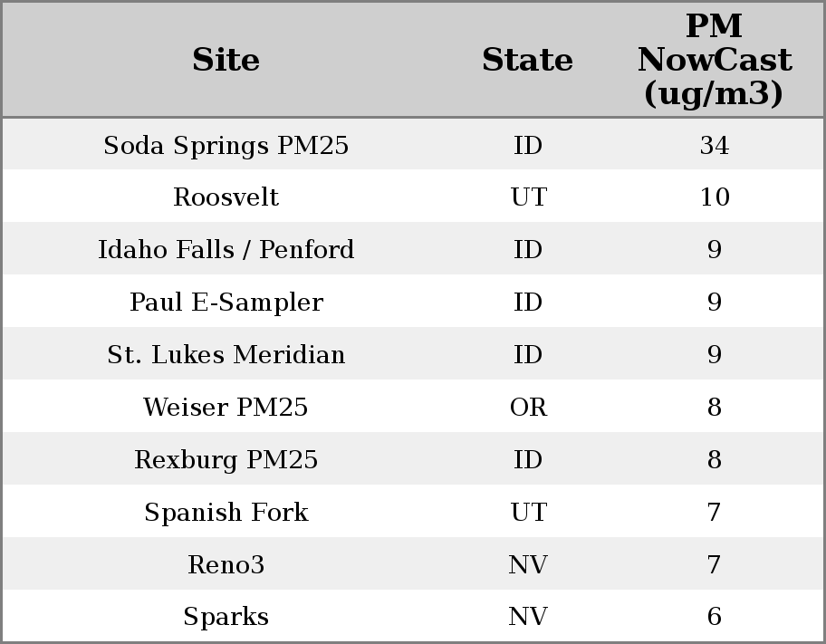This screenshot has width=826, height=644.
Task: Select the Weiser PM25 site cell
Action: [226, 408]
